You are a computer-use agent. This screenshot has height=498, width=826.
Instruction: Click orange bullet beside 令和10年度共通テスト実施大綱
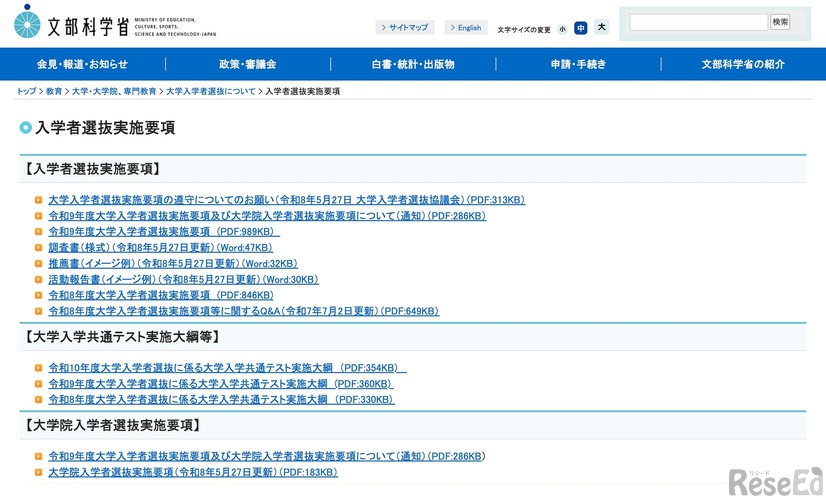(x=38, y=367)
